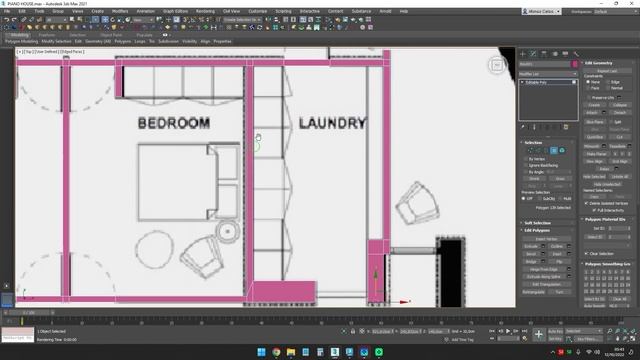Click the Pin Stack icon under the modifier stack
640x360 pixels.
pyautogui.click(x=523, y=127)
